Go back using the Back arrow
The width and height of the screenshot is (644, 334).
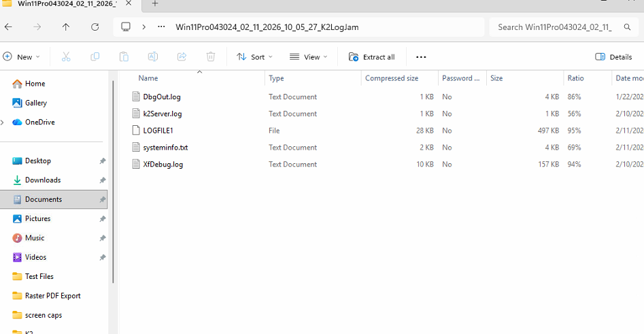(8, 27)
